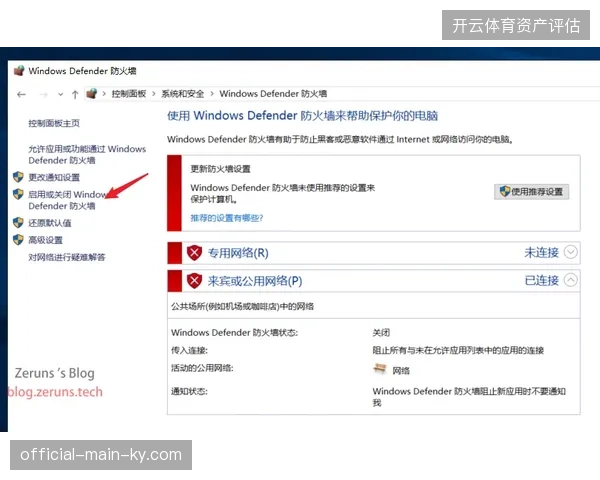
Task: Expand breadcrumb chevron after 控制面板
Action: [154, 94]
